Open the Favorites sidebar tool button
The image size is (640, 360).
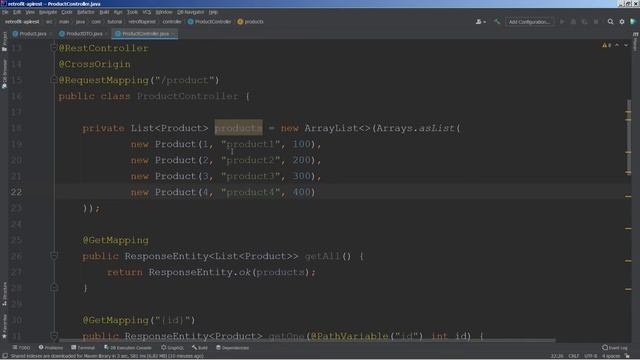coord(4,326)
